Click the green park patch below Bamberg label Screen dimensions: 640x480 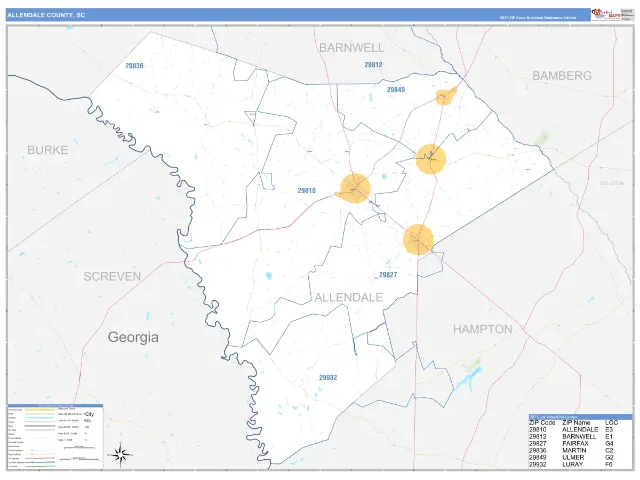click(x=542, y=138)
